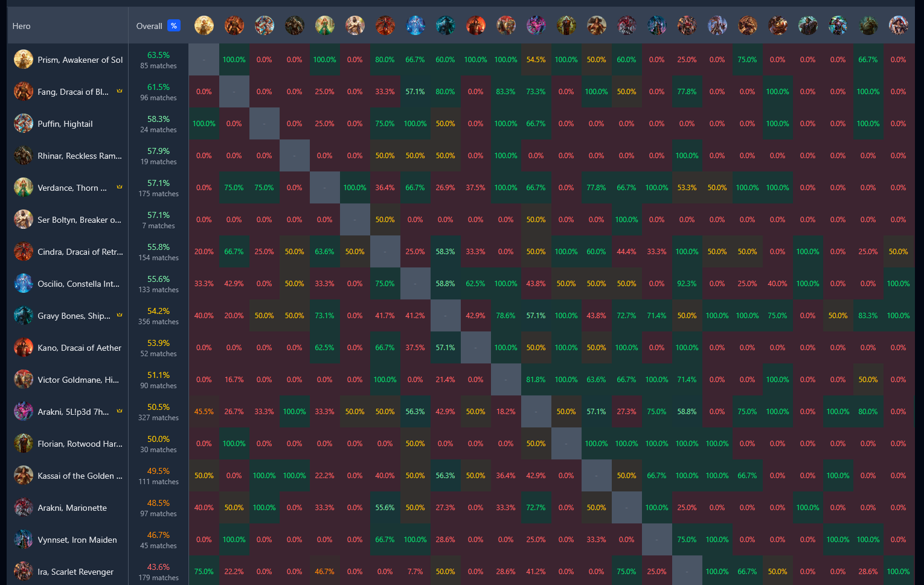Click the Hero column header

(68, 26)
